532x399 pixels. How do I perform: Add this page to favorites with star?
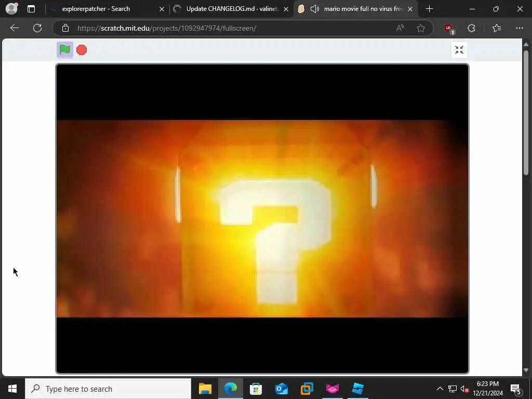(x=421, y=28)
